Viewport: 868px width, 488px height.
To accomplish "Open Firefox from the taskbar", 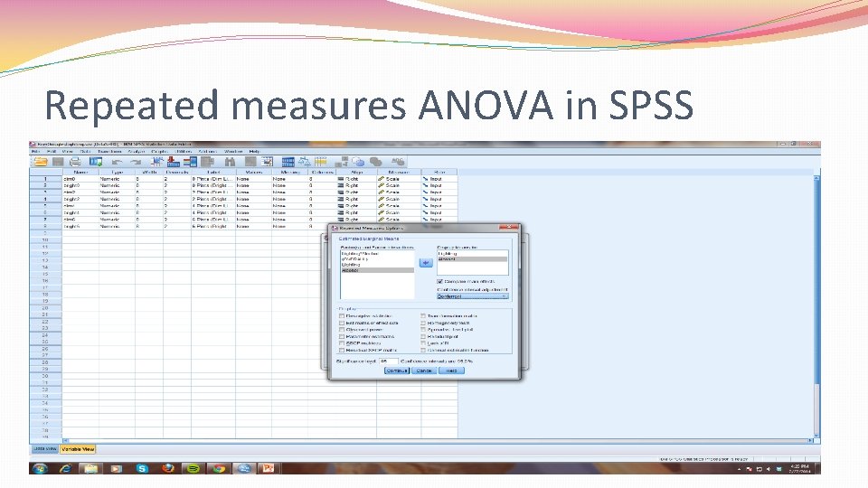I will click(x=168, y=469).
